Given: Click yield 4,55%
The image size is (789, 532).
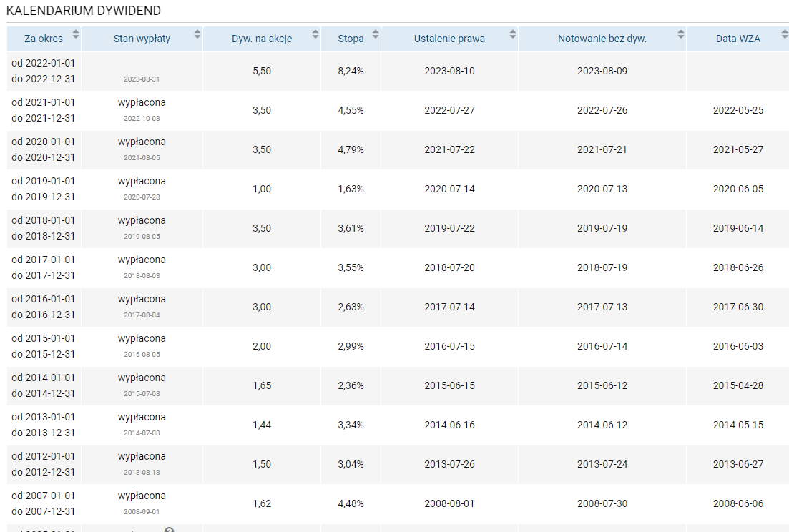Looking at the screenshot, I should [351, 110].
